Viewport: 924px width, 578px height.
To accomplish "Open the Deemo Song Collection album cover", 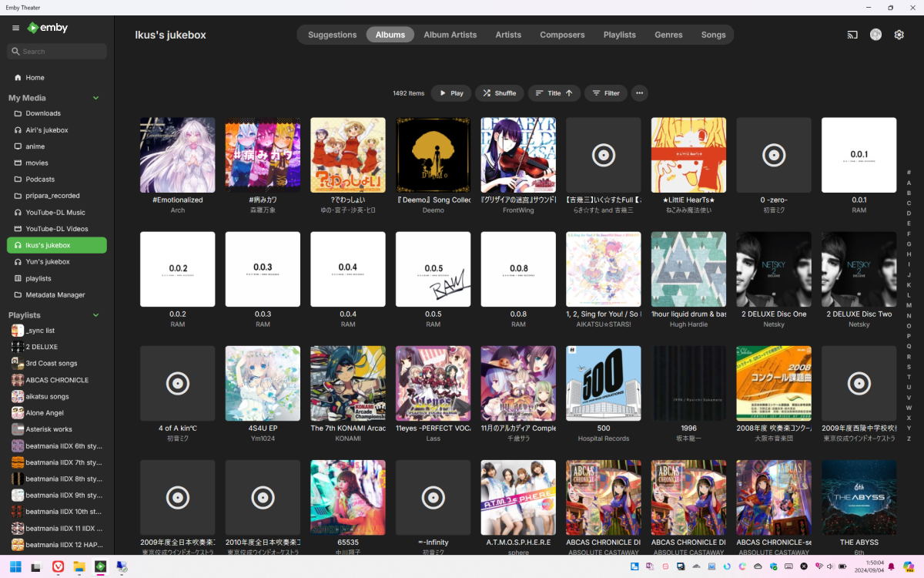I will click(433, 154).
